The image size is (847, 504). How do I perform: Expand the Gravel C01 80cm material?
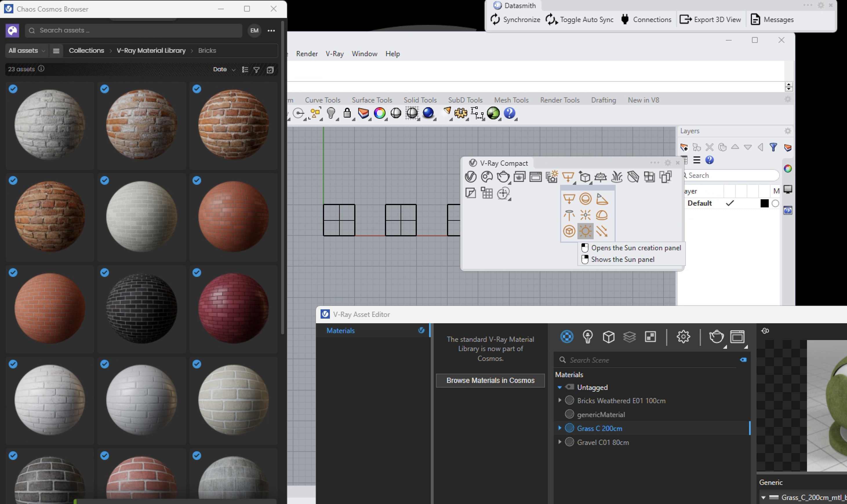click(559, 442)
